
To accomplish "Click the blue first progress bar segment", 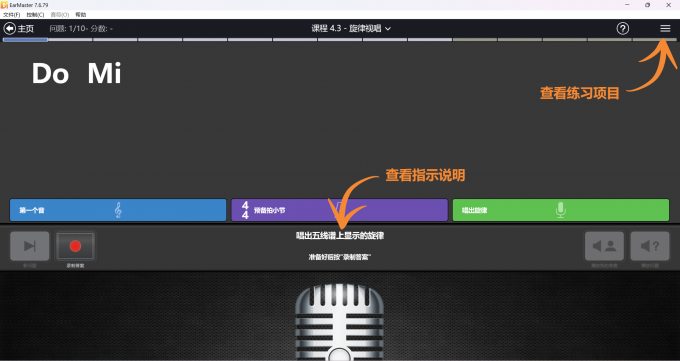I will click(x=25, y=39).
